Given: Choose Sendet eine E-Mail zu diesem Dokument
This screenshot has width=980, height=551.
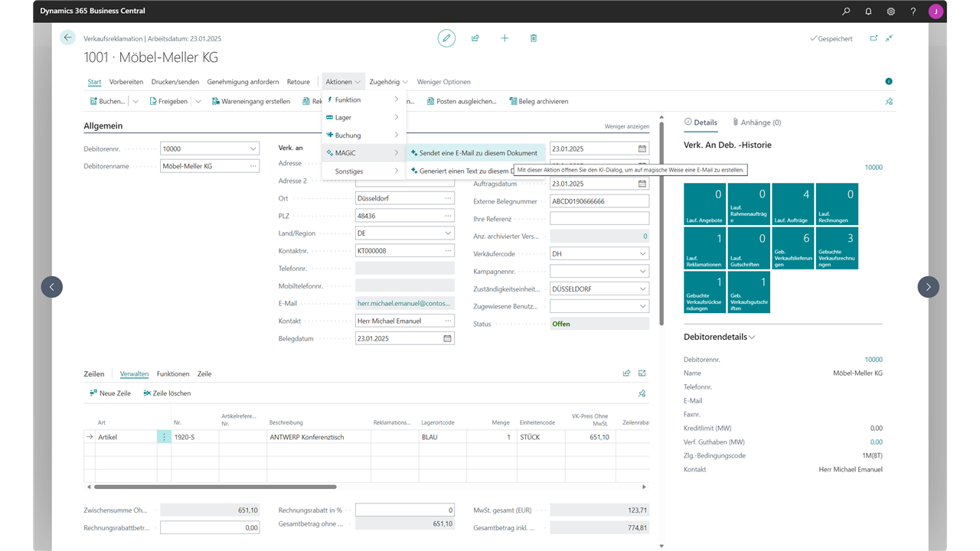Looking at the screenshot, I should [x=475, y=153].
